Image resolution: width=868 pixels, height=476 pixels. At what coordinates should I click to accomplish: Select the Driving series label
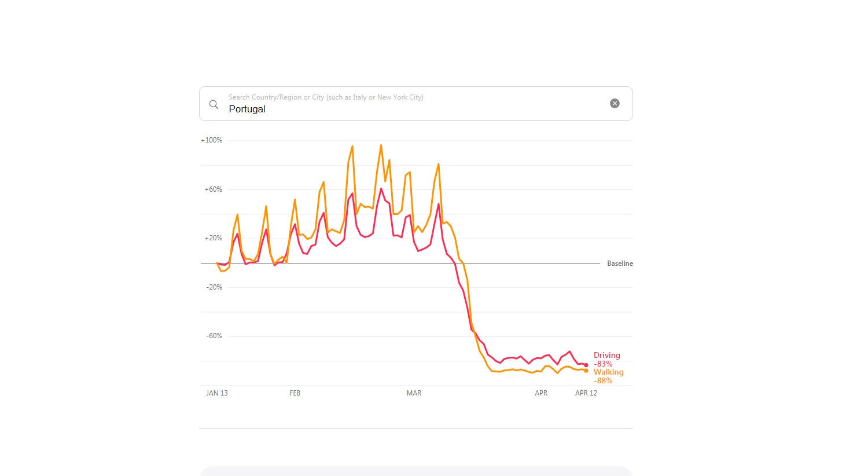606,355
